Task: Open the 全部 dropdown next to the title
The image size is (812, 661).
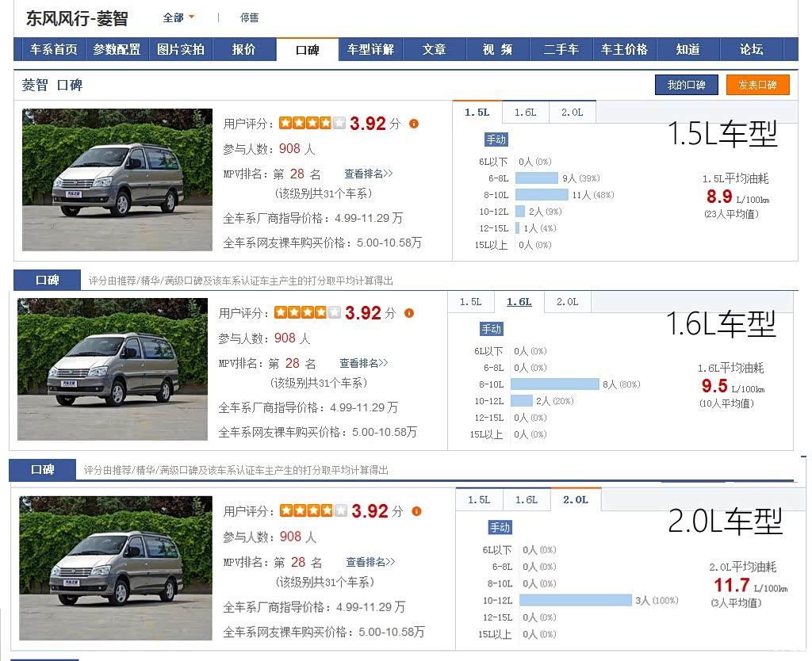Action: pyautogui.click(x=178, y=17)
